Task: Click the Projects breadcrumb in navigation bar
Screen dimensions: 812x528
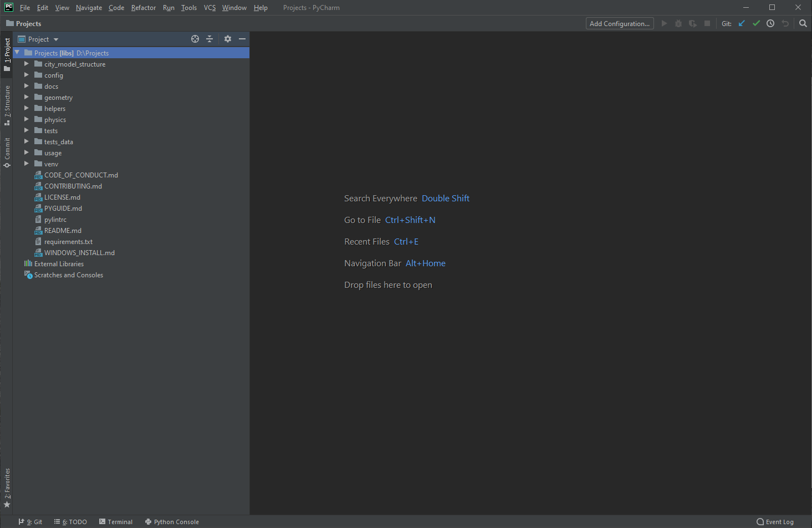Action: click(x=23, y=23)
